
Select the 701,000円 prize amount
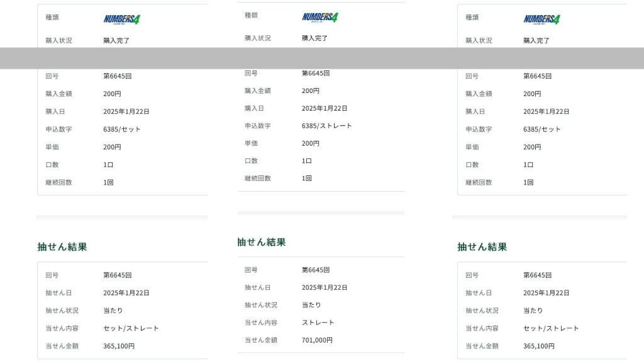pos(317,340)
